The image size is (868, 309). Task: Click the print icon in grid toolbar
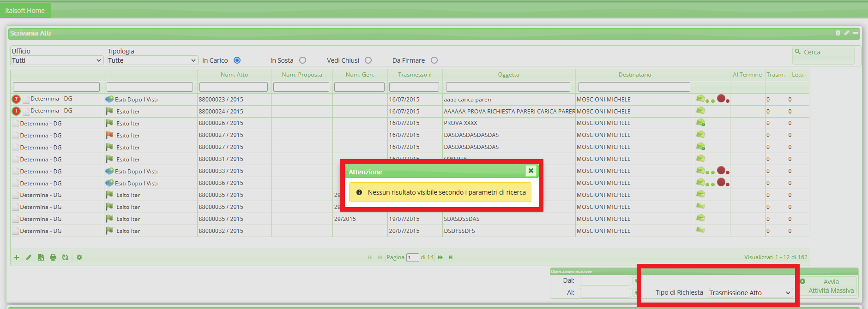point(53,257)
